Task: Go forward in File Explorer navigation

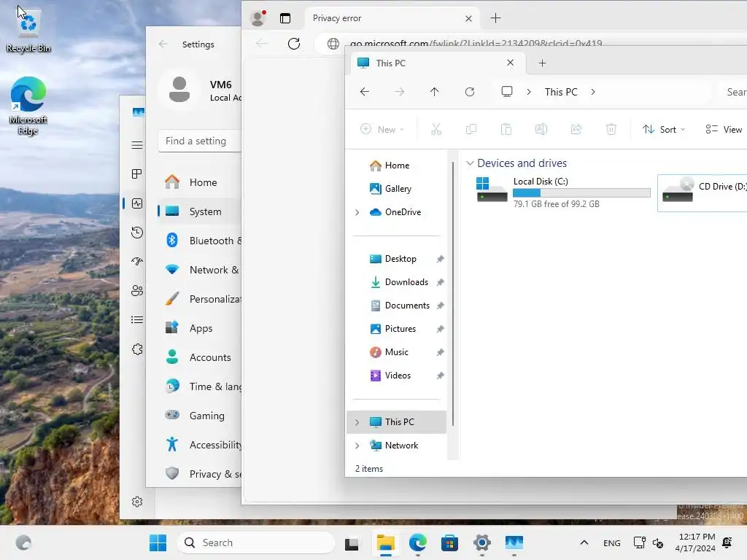Action: click(399, 91)
